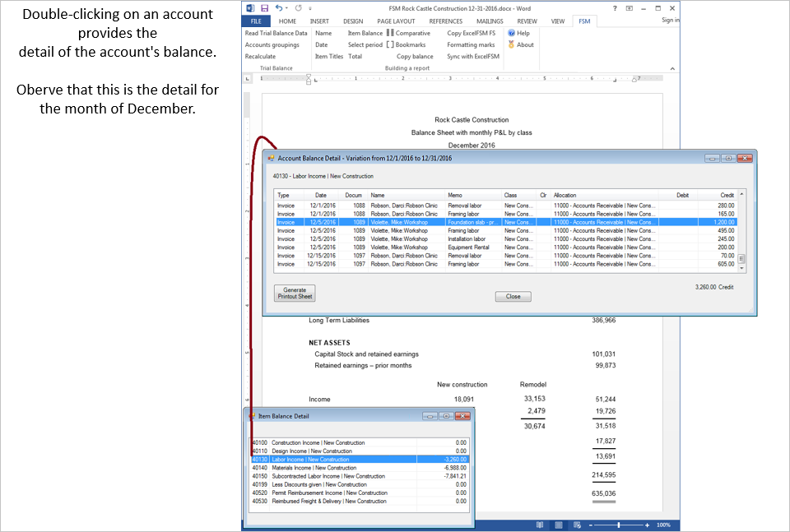Click the Sign in link
790x532 pixels.
[671, 20]
